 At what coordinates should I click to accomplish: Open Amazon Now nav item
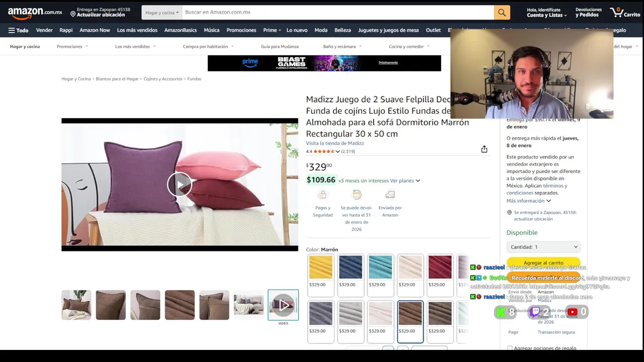pos(95,30)
